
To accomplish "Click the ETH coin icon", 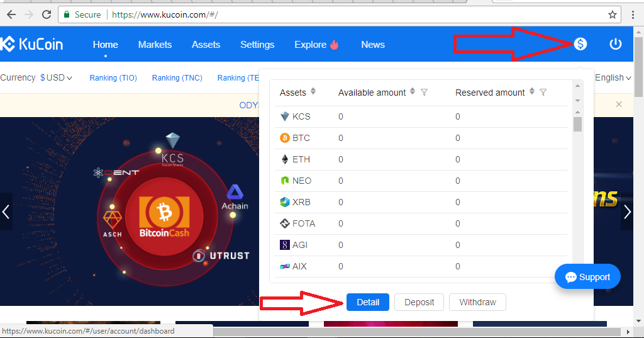I will click(x=285, y=159).
